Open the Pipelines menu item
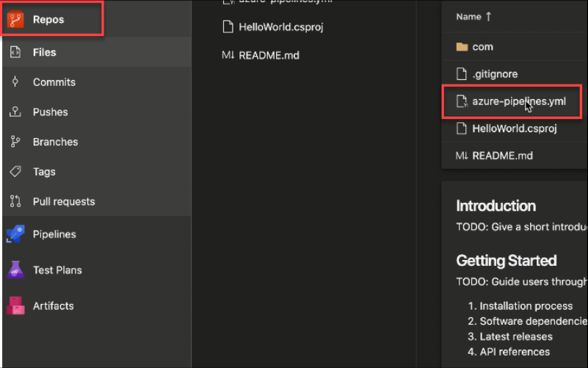 tap(54, 234)
